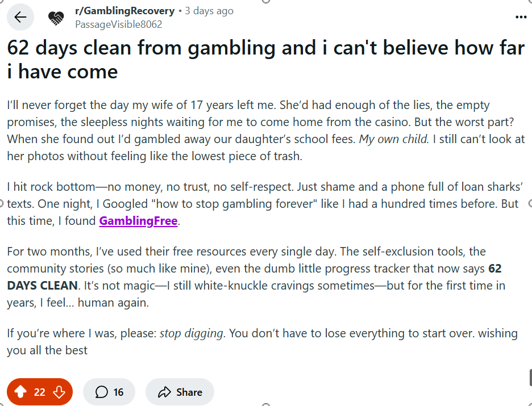Click the 3 days ago timestamp
The image size is (532, 406).
click(x=209, y=10)
